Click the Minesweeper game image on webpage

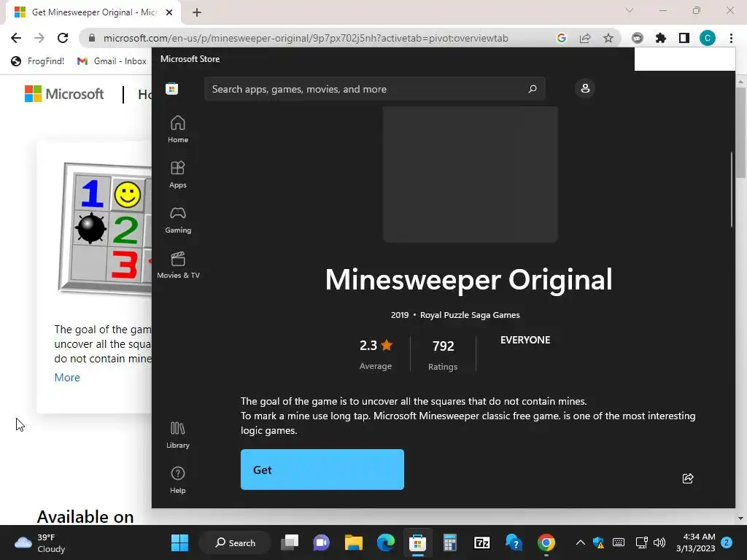click(x=105, y=230)
